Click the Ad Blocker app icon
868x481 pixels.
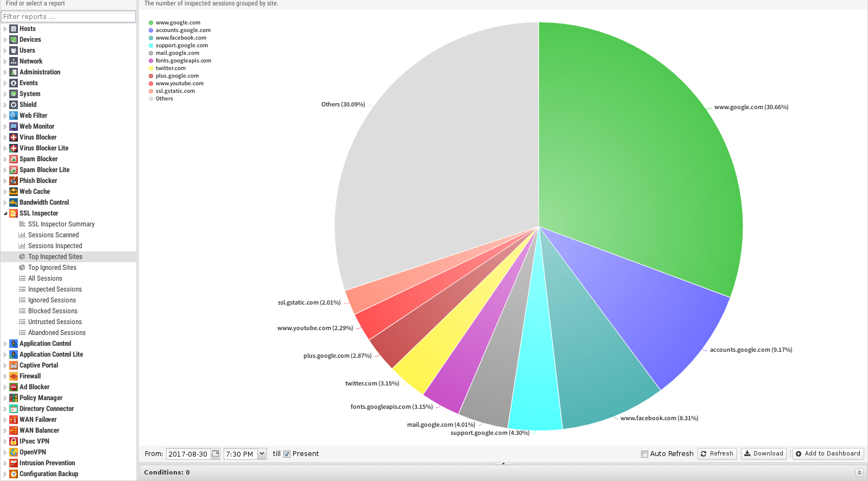coord(14,387)
